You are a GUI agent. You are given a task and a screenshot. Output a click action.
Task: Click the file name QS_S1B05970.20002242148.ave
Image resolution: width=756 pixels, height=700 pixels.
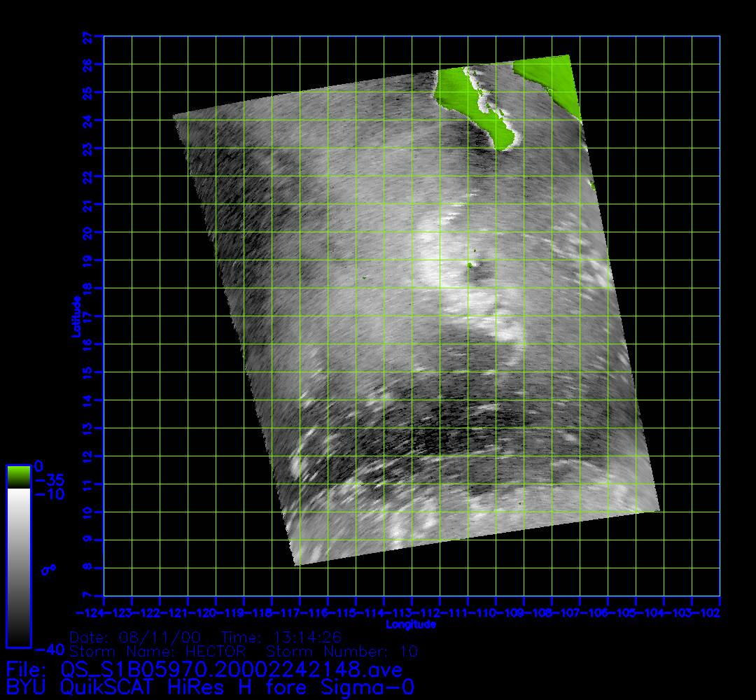point(232,670)
